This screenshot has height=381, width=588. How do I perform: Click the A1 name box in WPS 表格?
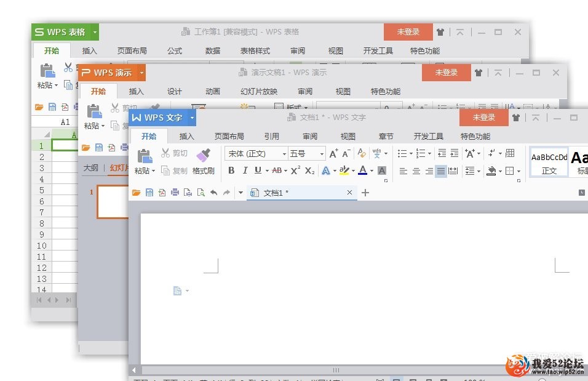pos(65,122)
